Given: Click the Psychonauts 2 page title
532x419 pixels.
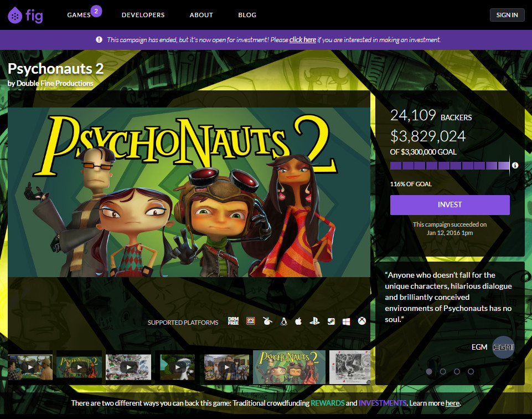Looking at the screenshot, I should click(56, 69).
